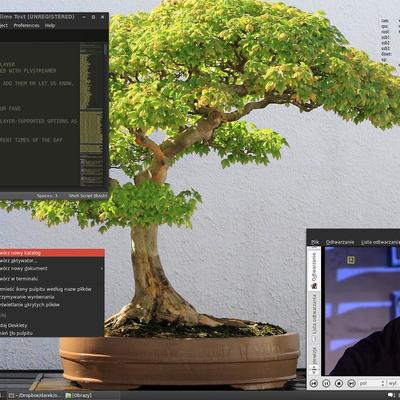Pause playback in the media player
The image size is (400, 400).
[326, 384]
